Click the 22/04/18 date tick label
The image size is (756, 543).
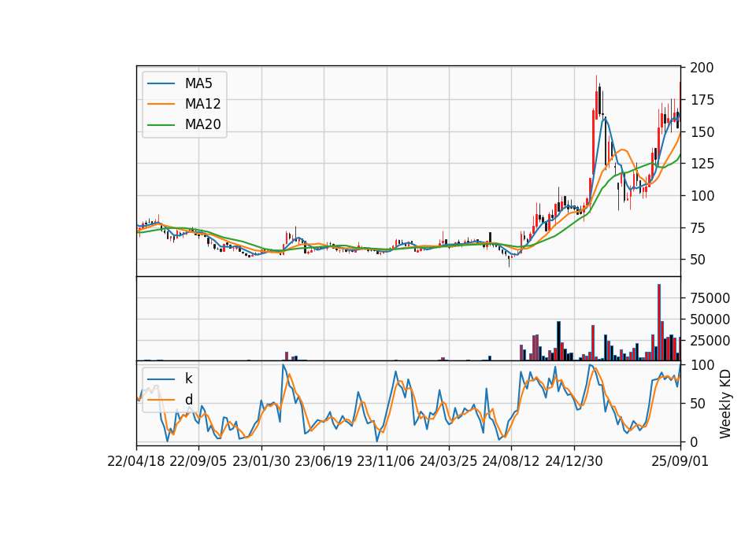coord(136,462)
